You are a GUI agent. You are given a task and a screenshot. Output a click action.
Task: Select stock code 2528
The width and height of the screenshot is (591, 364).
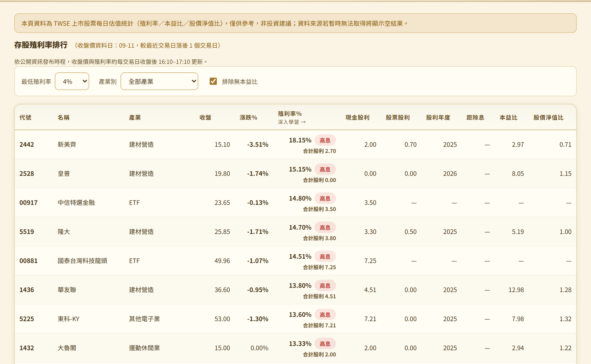click(27, 174)
